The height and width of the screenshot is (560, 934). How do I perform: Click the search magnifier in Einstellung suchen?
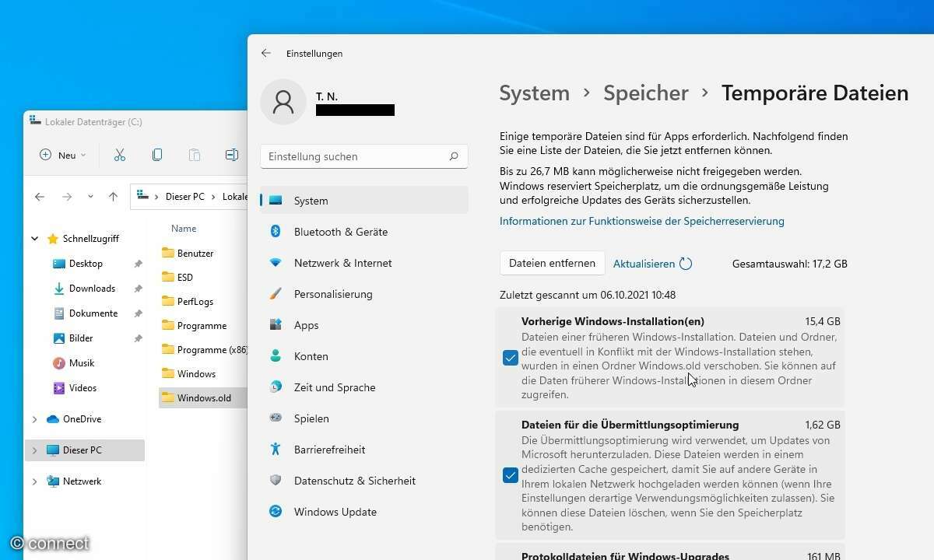[x=454, y=156]
